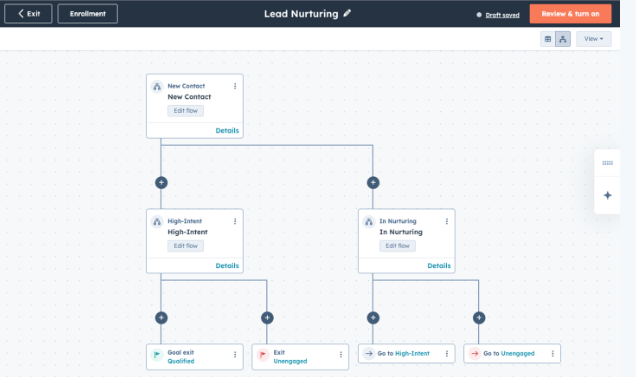Add action above Goal exit Qualified
Image resolution: width=636 pixels, height=377 pixels.
tap(161, 318)
